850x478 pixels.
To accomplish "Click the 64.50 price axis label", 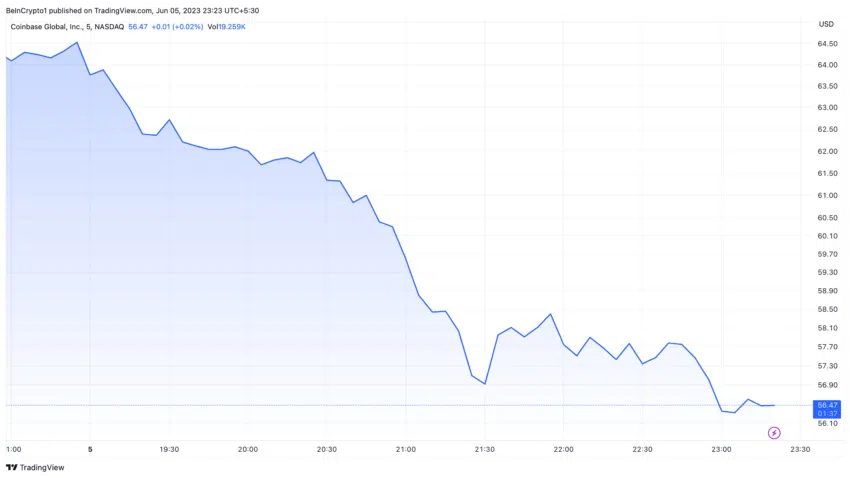I will point(827,44).
